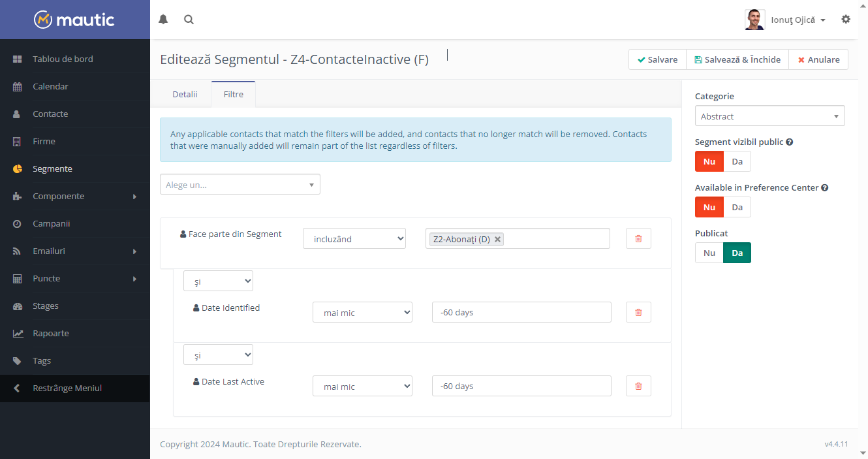Remove the Z2-Abonați (D) tag with the x
Viewport: 868px width, 459px height.
point(497,240)
